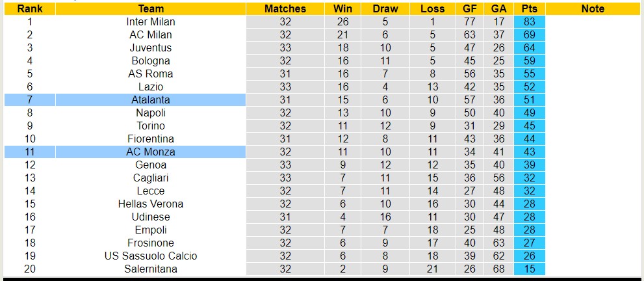Image resolution: width=644 pixels, height=281 pixels.
Task: Sort by the Pts column header
Action: point(529,9)
